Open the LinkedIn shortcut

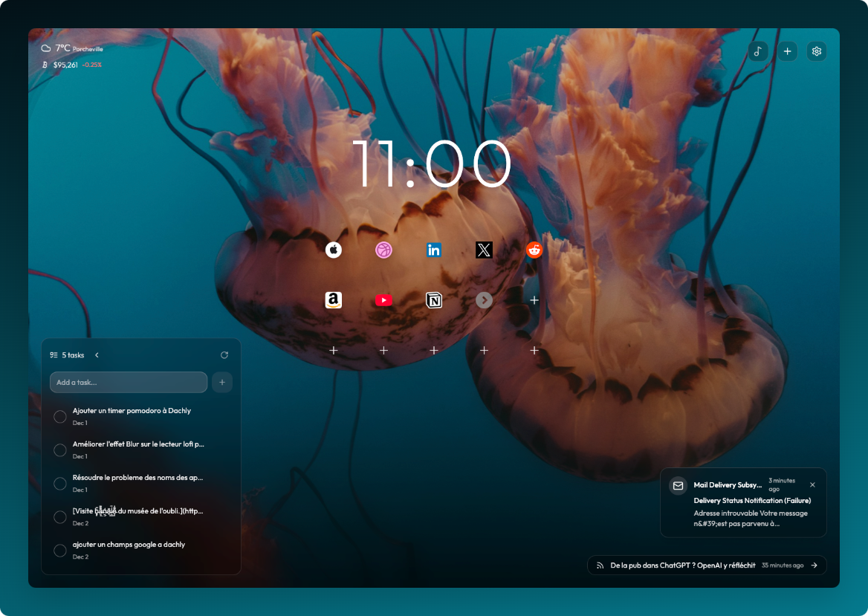click(x=433, y=250)
